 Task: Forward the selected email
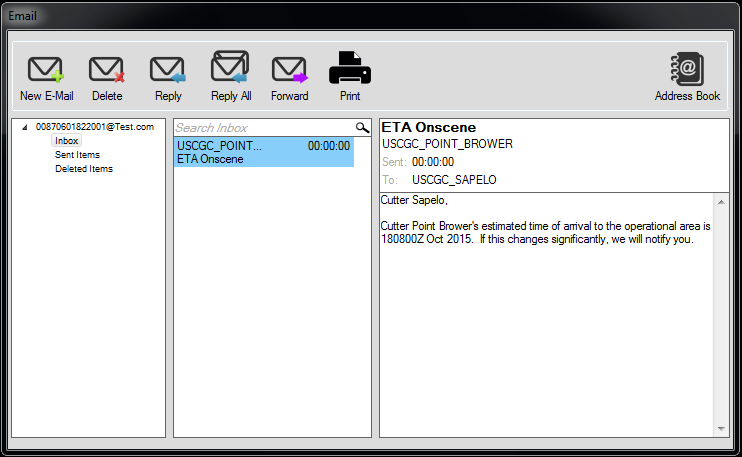(289, 70)
